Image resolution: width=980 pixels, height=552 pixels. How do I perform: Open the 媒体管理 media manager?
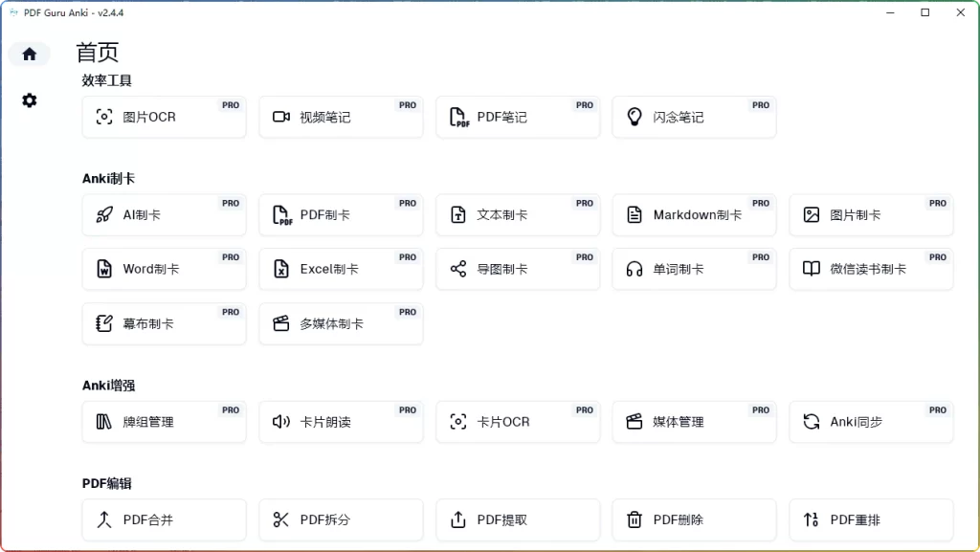(694, 421)
